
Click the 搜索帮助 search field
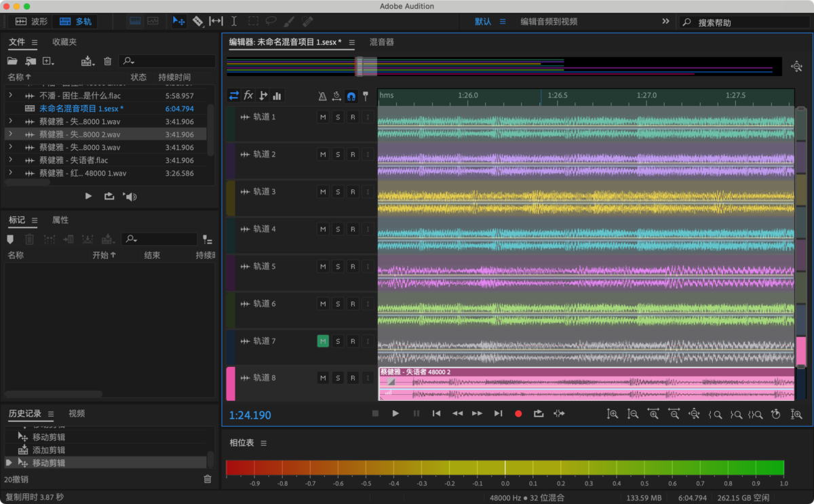tap(744, 22)
